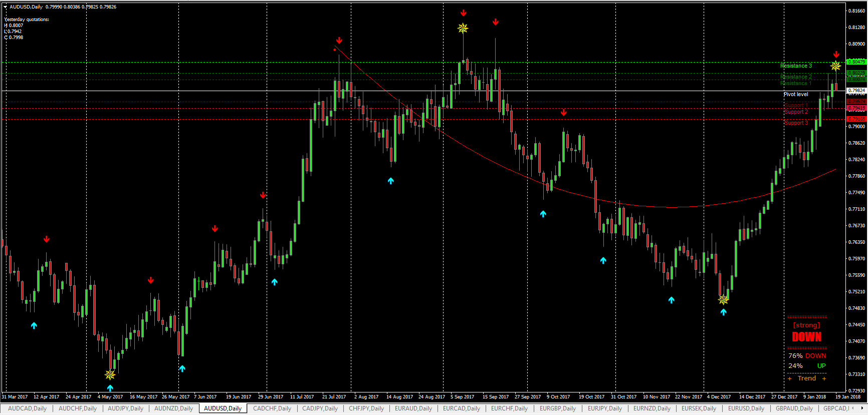Viewport: 868px width, 415px height.
Task: Open the EURUSD,Daily chart tab
Action: pos(746,408)
